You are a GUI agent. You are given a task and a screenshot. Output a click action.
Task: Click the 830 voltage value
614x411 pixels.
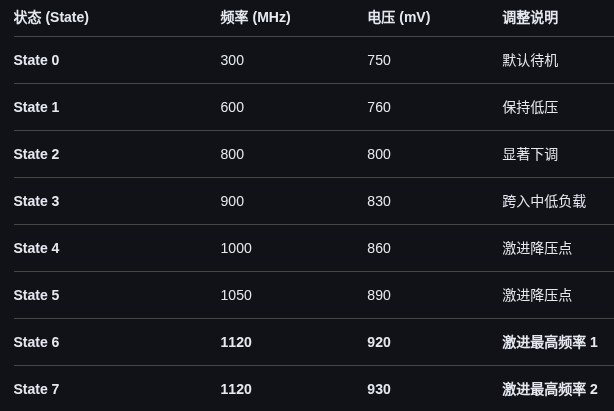pyautogui.click(x=379, y=201)
